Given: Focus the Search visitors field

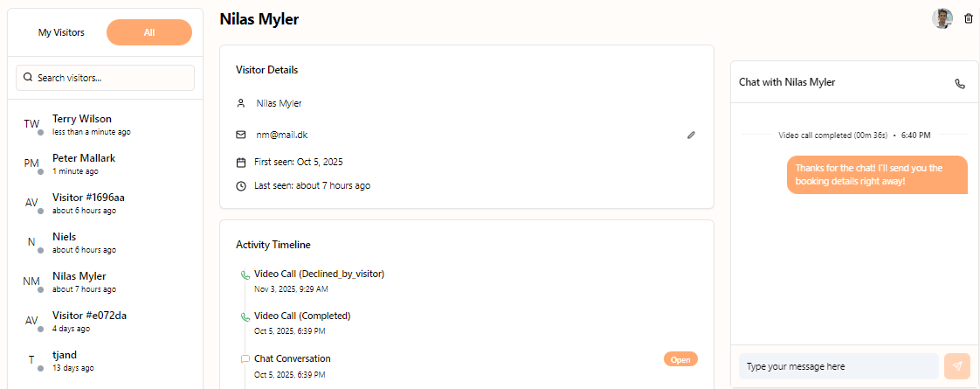Looking at the screenshot, I should [112, 78].
